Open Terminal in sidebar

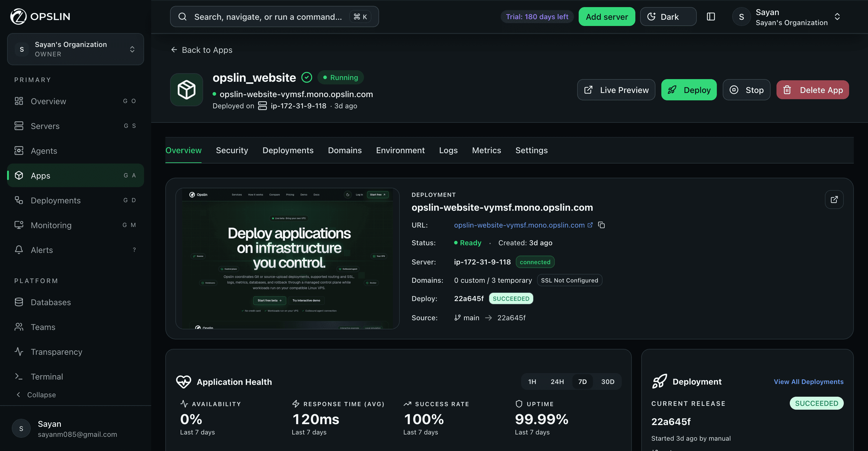pyautogui.click(x=75, y=377)
